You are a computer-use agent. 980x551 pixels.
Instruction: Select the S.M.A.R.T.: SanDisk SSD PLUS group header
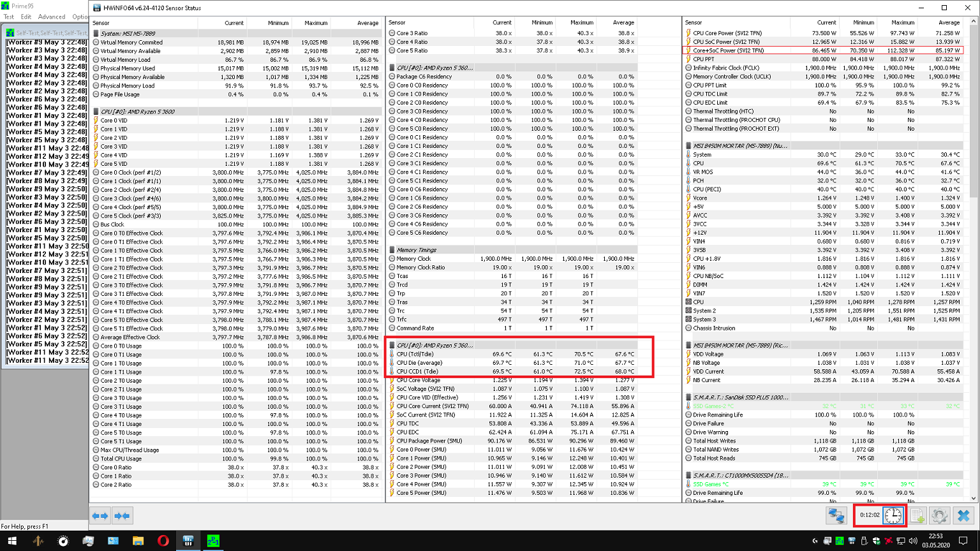click(x=823, y=397)
